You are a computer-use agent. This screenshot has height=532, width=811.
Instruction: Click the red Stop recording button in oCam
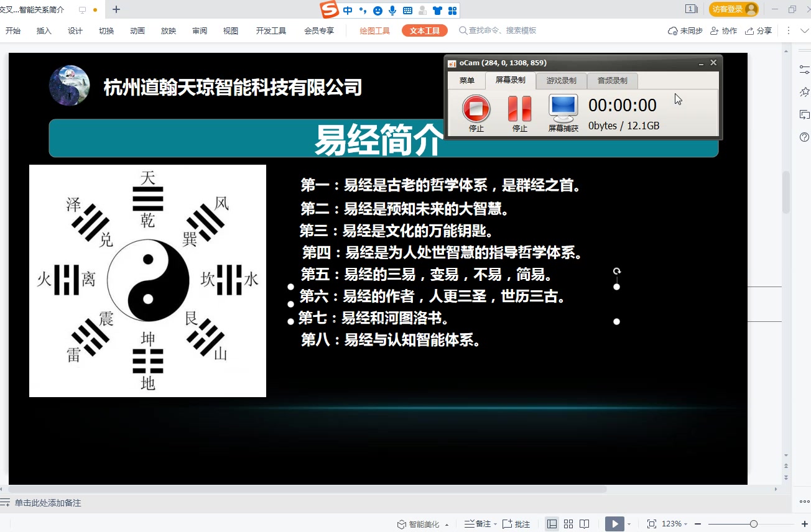476,109
